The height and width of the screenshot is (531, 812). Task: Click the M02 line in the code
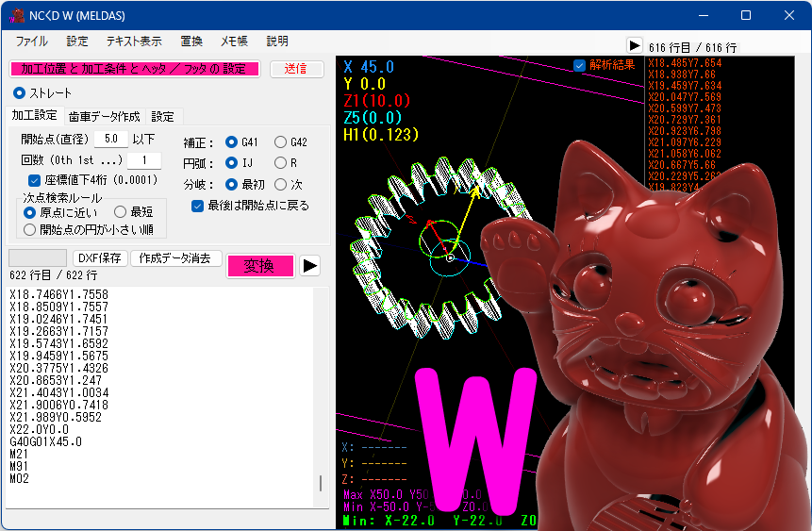pyautogui.click(x=19, y=479)
